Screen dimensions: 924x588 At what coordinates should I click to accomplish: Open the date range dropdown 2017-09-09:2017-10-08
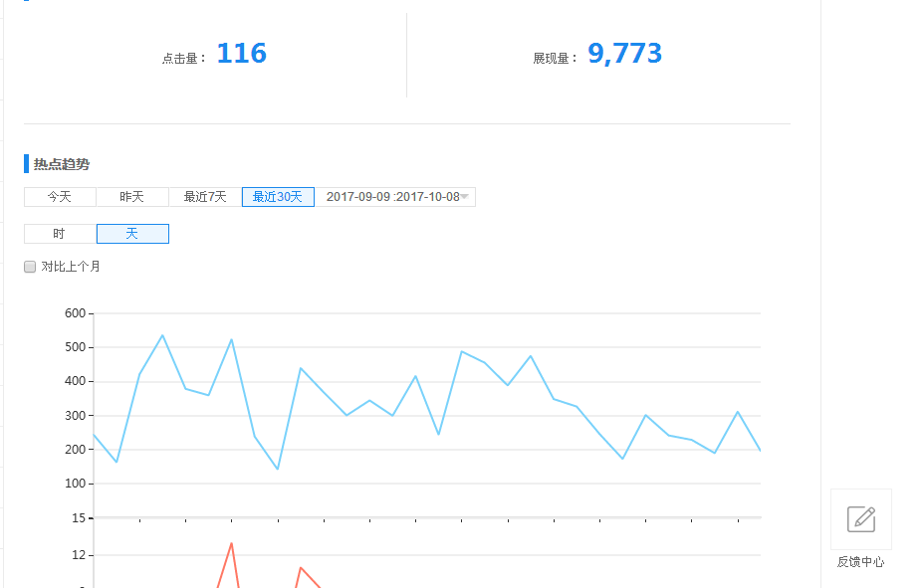click(x=395, y=197)
